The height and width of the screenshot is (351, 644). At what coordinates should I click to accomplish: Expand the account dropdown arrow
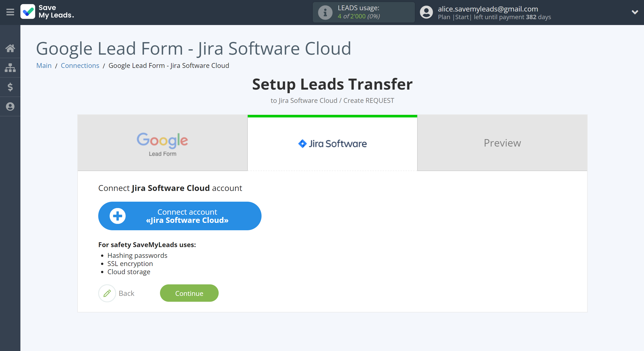tap(635, 12)
